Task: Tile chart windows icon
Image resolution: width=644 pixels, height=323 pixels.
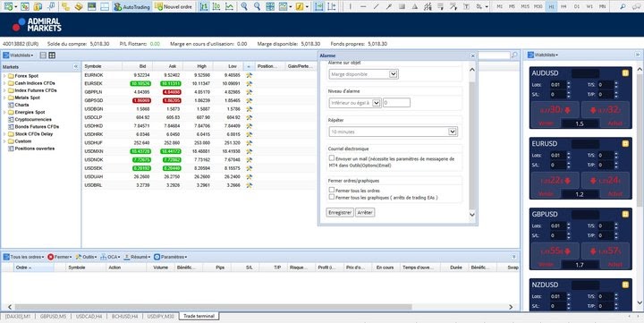Action: pyautogui.click(x=270, y=6)
